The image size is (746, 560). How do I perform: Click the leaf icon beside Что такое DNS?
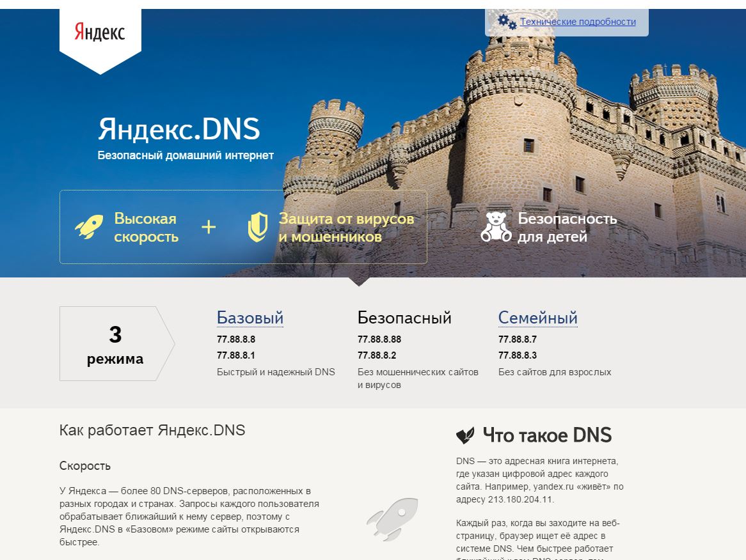click(465, 436)
